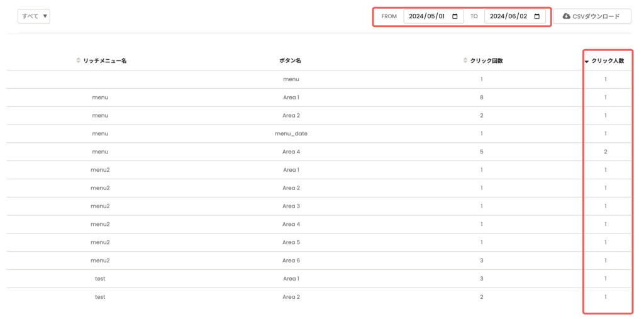Image resolution: width=644 pixels, height=319 pixels.
Task: Select the menu2 Area 6 row
Action: [291, 260]
